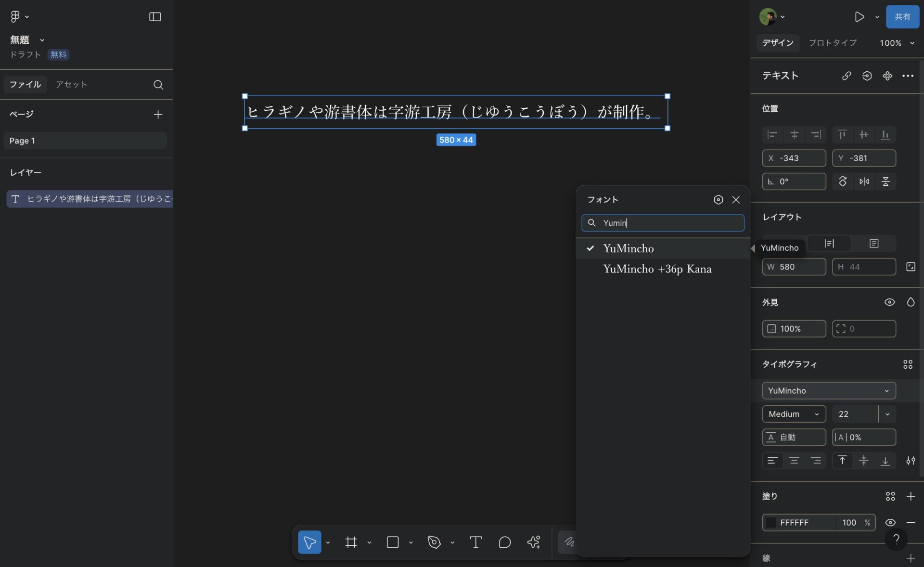The height and width of the screenshot is (567, 924).
Task: Select YuMincho +36p Kana font
Action: click(663, 269)
